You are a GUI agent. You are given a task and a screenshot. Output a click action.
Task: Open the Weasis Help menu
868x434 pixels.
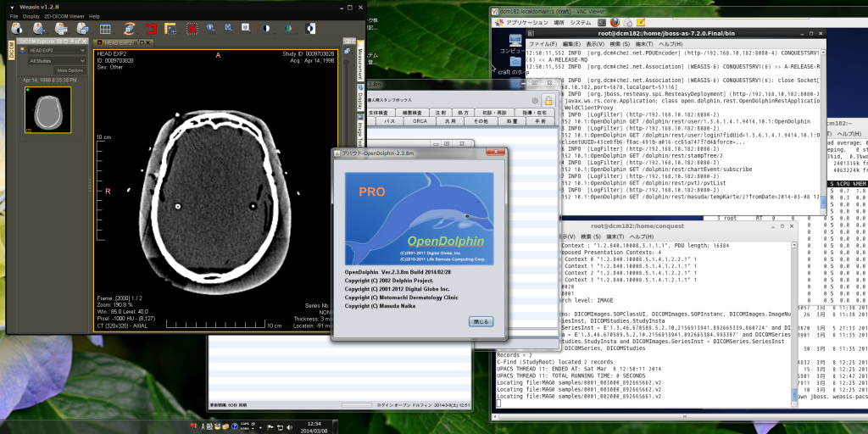pyautogui.click(x=94, y=17)
